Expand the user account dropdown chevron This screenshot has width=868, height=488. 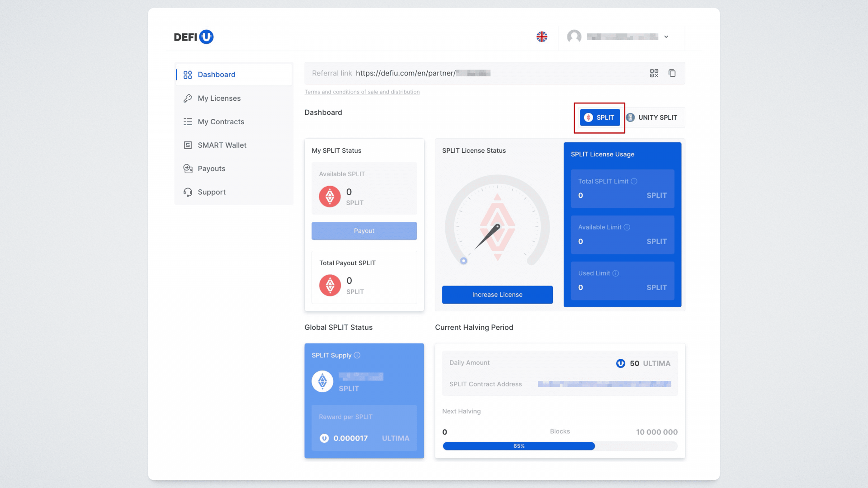point(666,37)
